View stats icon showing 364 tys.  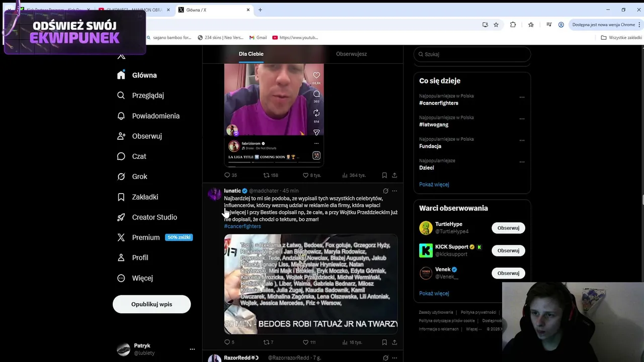[345, 175]
